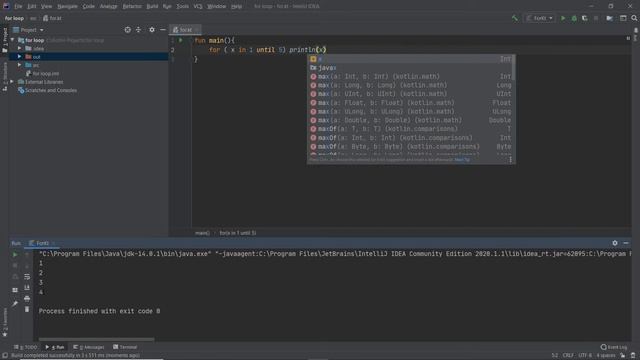Image resolution: width=640 pixels, height=360 pixels.
Task: Select the ForKt tab in Run panel
Action: coord(42,243)
